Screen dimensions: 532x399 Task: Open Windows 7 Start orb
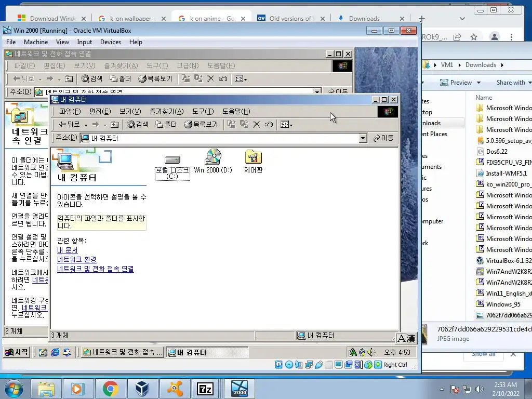pyautogui.click(x=13, y=389)
